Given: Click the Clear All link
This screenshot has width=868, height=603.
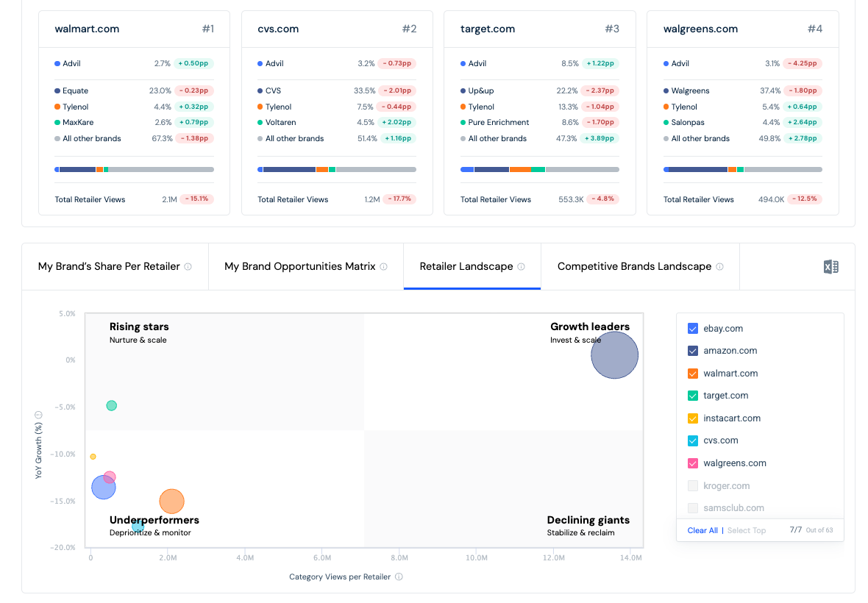Looking at the screenshot, I should tap(702, 530).
